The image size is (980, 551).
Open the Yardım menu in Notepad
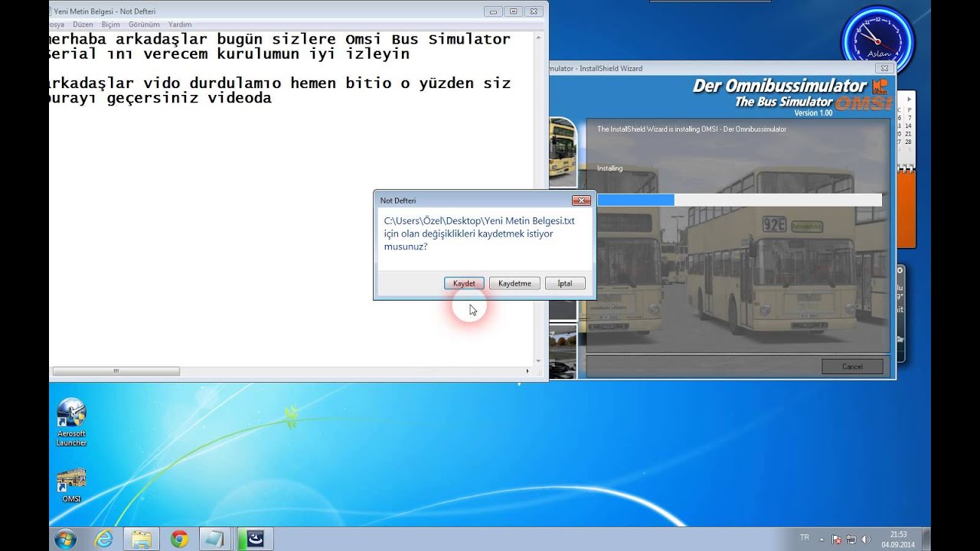pyautogui.click(x=180, y=24)
